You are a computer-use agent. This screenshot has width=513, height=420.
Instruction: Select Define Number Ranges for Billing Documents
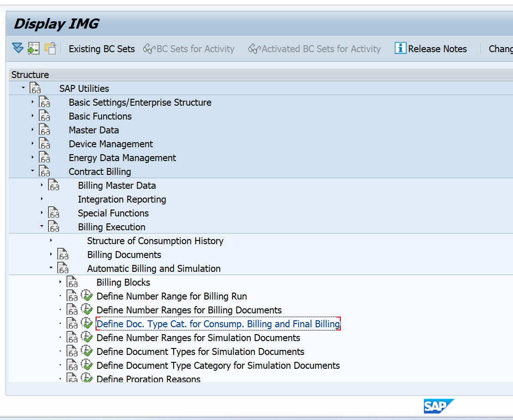click(x=189, y=310)
